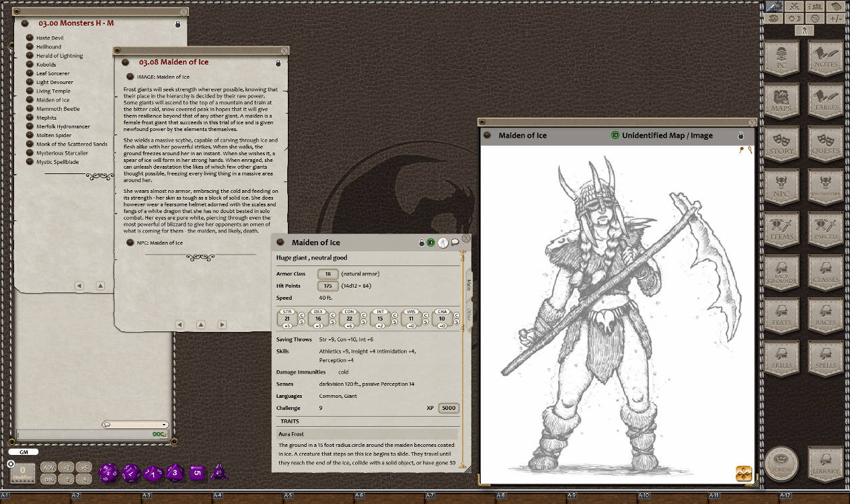Lock the 03.08 Maiden of Ice story entry
The width and height of the screenshot is (850, 504).
pyautogui.click(x=278, y=62)
